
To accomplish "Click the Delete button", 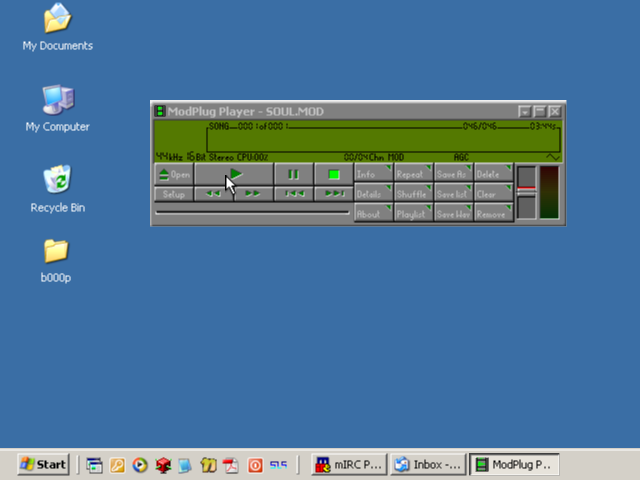I will tap(493, 173).
